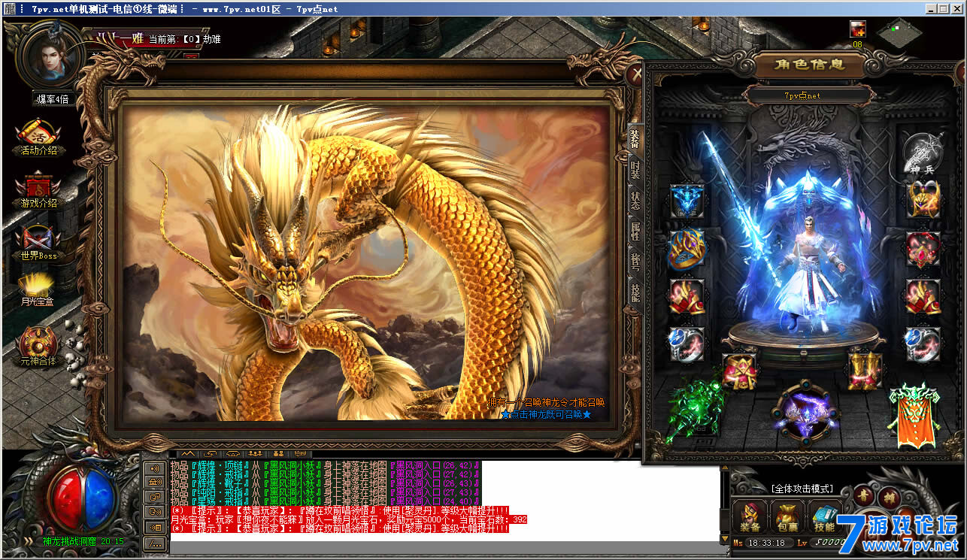The image size is (967, 560).
Task: Select the golden boots equipment slot
Action: (865, 371)
